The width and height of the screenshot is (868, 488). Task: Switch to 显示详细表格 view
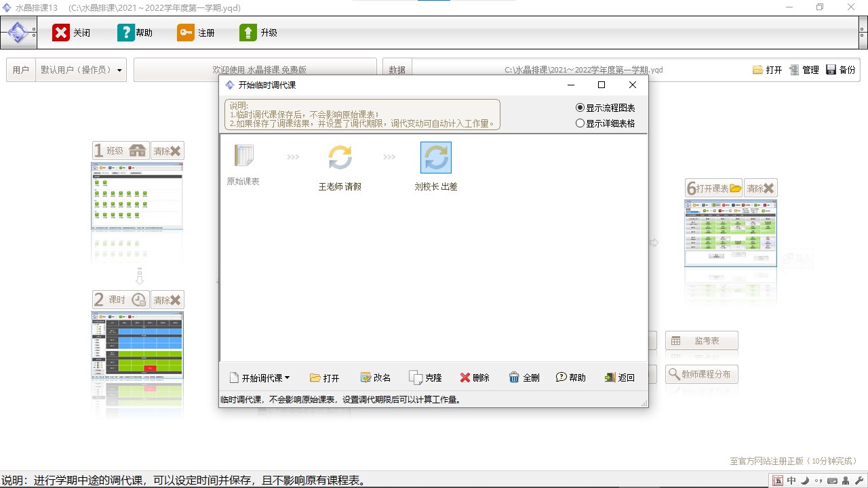point(580,122)
